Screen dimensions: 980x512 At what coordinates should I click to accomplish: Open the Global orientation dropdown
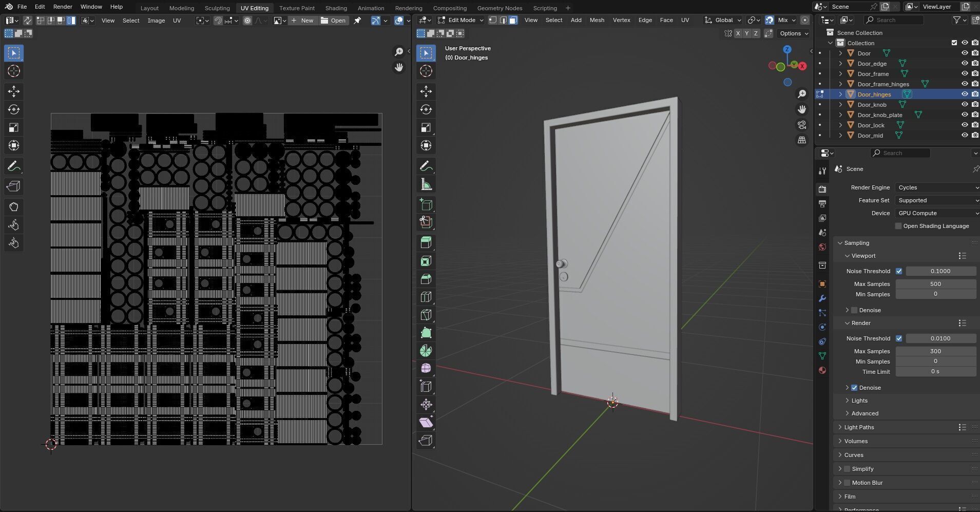pos(723,20)
